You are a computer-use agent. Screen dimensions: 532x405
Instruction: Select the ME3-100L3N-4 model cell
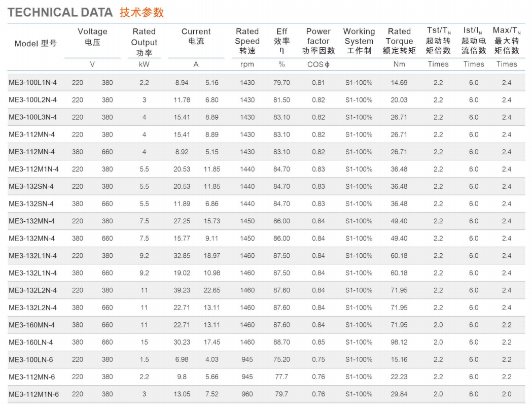tap(33, 117)
